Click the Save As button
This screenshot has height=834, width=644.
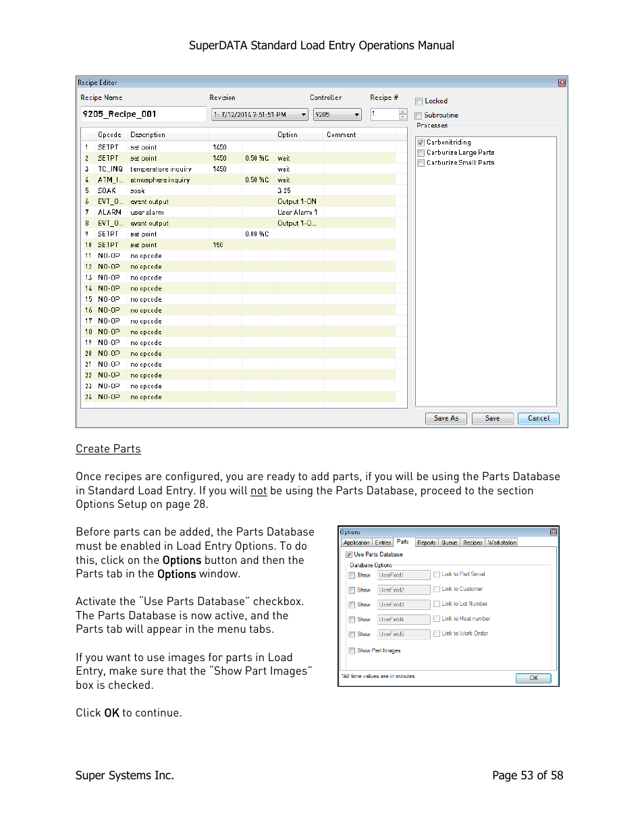pyautogui.click(x=446, y=419)
